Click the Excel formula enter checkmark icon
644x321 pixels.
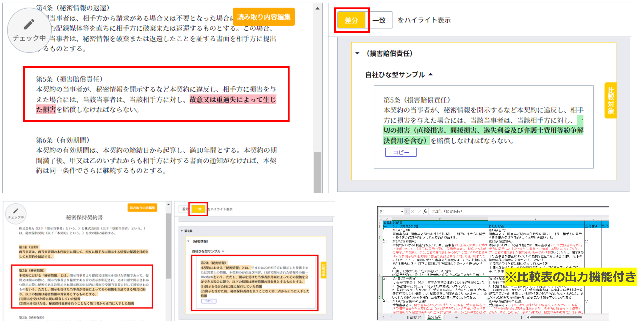click(x=418, y=211)
